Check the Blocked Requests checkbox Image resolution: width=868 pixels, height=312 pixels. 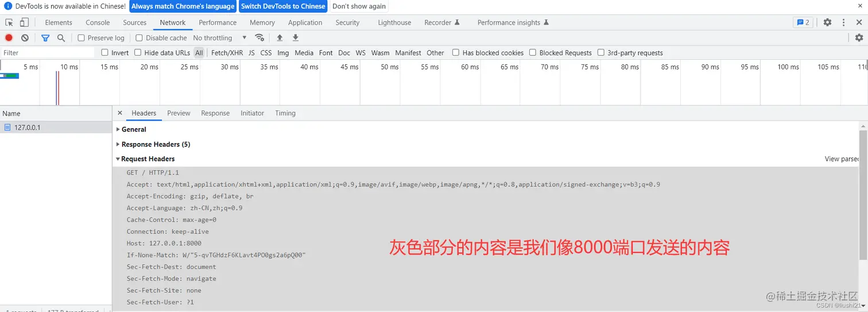pyautogui.click(x=533, y=52)
